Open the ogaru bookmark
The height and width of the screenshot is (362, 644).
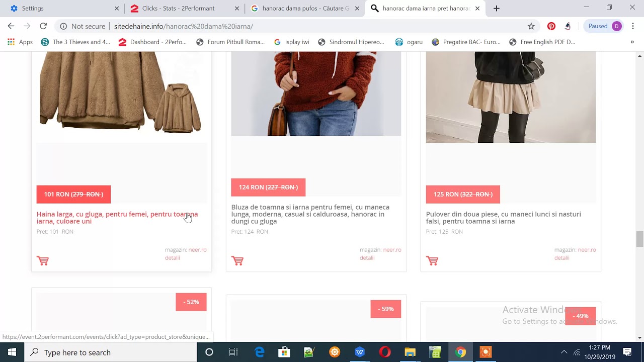(x=409, y=42)
